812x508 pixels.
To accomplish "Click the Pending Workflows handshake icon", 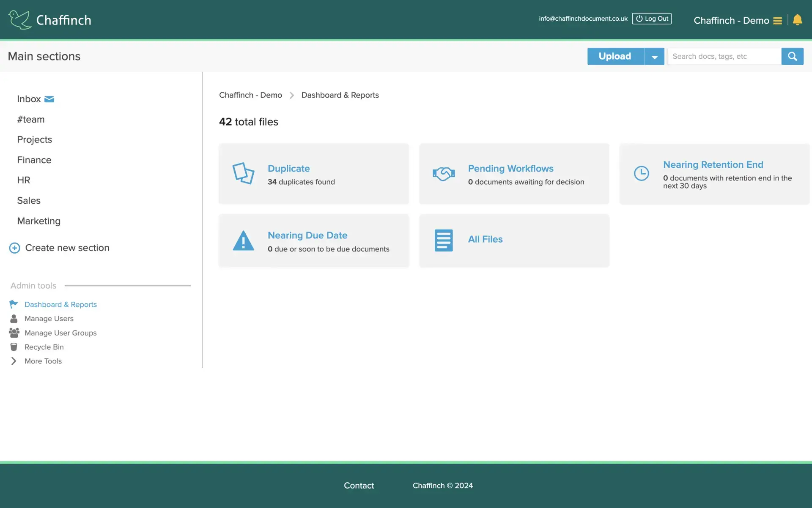I will click(x=443, y=173).
